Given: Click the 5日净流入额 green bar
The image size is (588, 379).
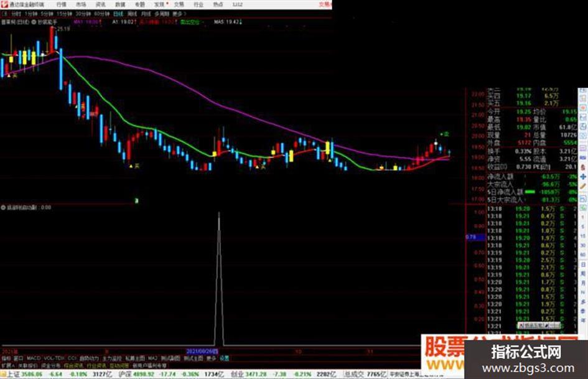Looking at the screenshot, I should point(530,192).
